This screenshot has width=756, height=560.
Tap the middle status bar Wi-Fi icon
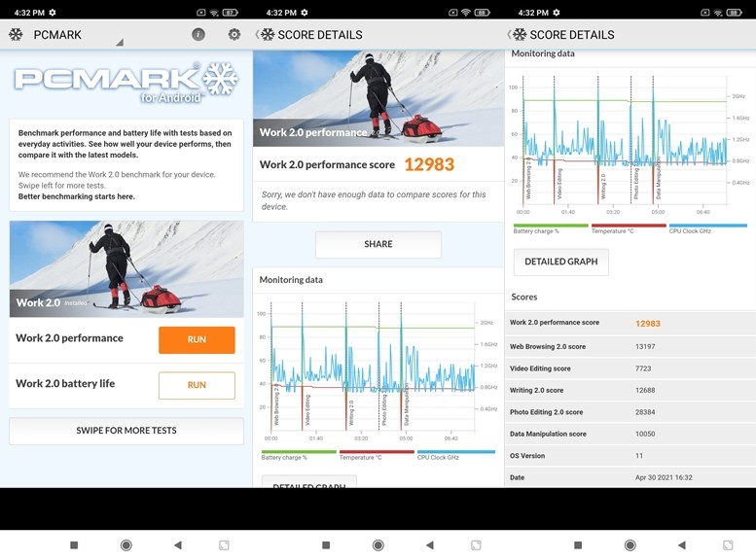[466, 13]
